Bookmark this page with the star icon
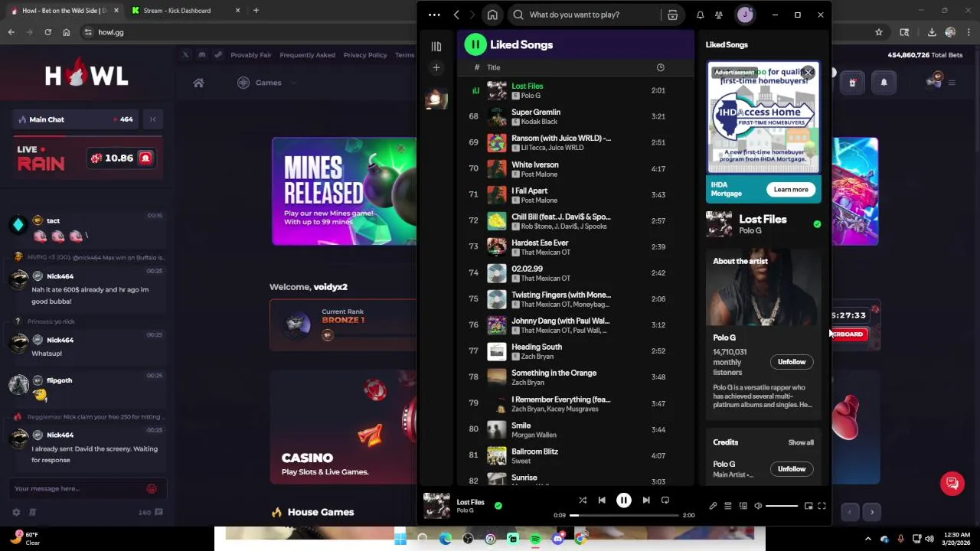Screen dimensions: 980x551 tap(879, 32)
